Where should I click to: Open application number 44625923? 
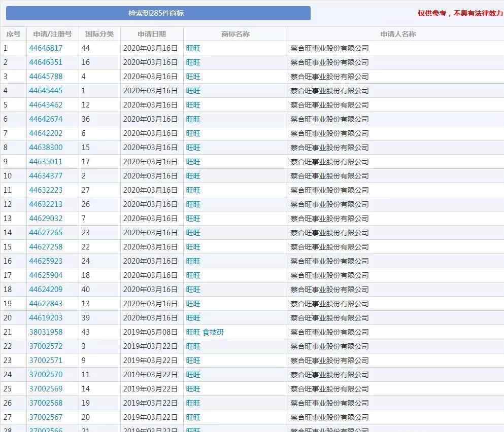pyautogui.click(x=46, y=261)
